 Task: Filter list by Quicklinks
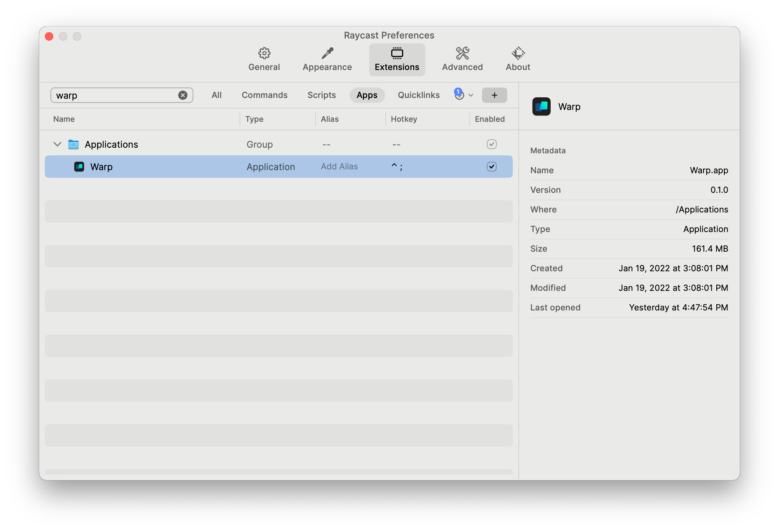click(x=419, y=95)
